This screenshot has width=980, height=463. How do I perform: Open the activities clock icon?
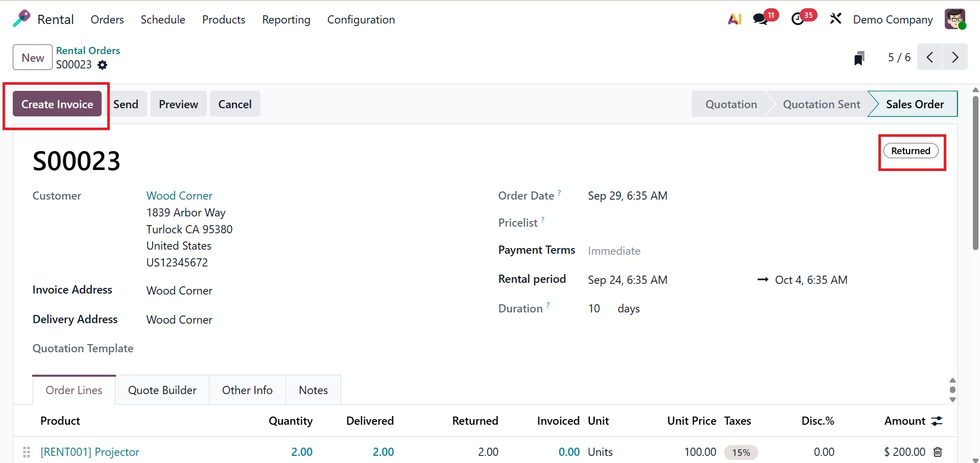(x=798, y=19)
